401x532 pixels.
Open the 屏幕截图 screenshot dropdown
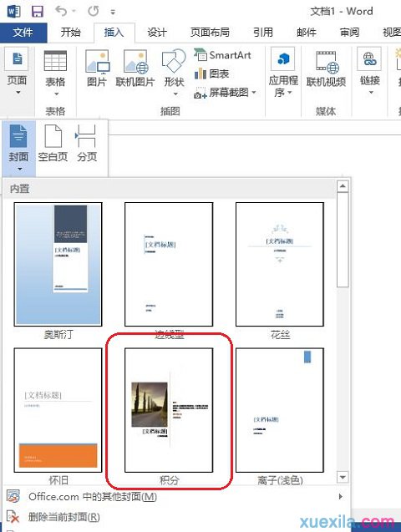[225, 92]
